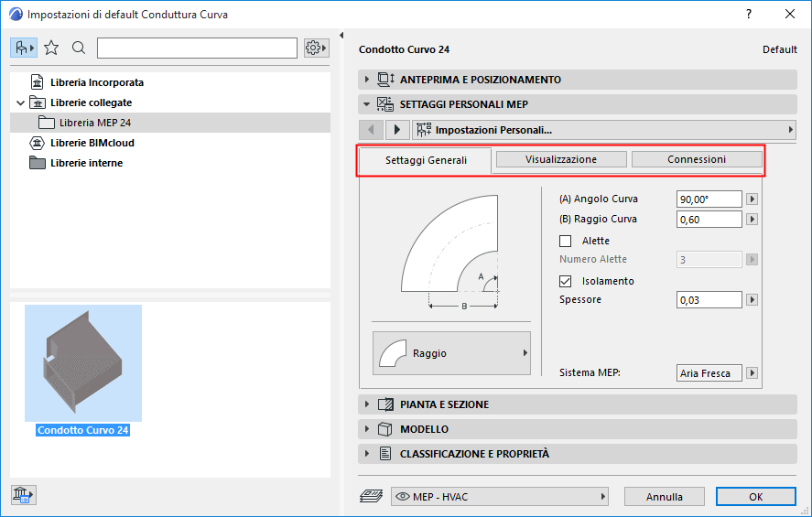Open the library folder view button
Viewport: 812px width, 517px height.
pyautogui.click(x=24, y=48)
